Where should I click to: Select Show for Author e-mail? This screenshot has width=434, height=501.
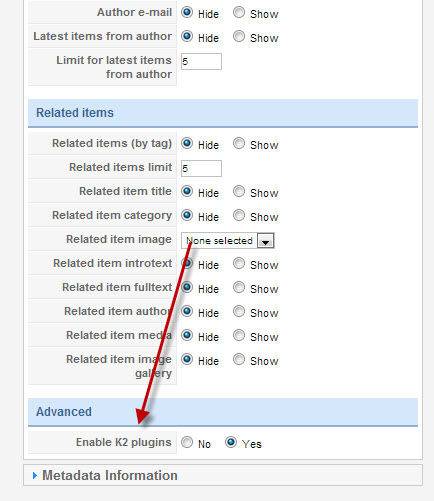coord(239,12)
